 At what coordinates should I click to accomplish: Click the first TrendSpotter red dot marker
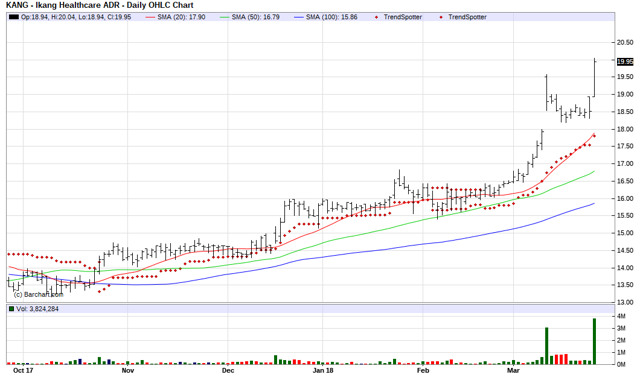[x=376, y=17]
